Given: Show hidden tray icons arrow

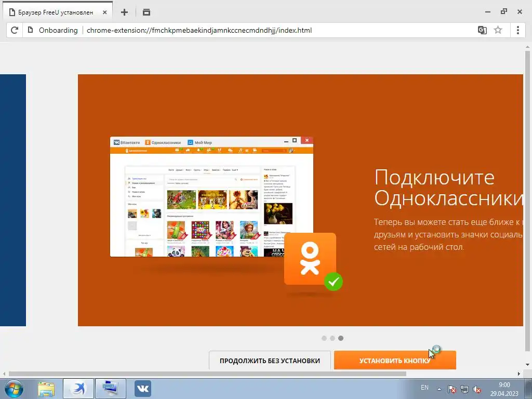Looking at the screenshot, I should coord(440,389).
